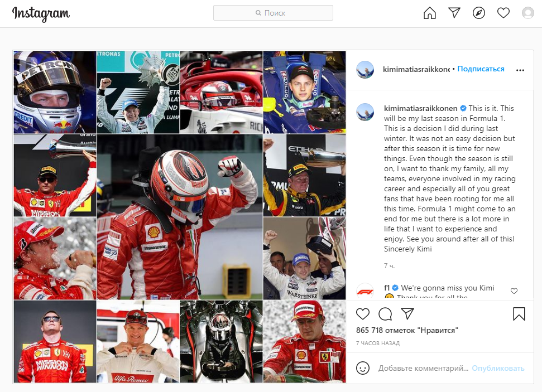View the 865 718 likes count
Viewport: 542px width, 392px height.
(x=407, y=330)
